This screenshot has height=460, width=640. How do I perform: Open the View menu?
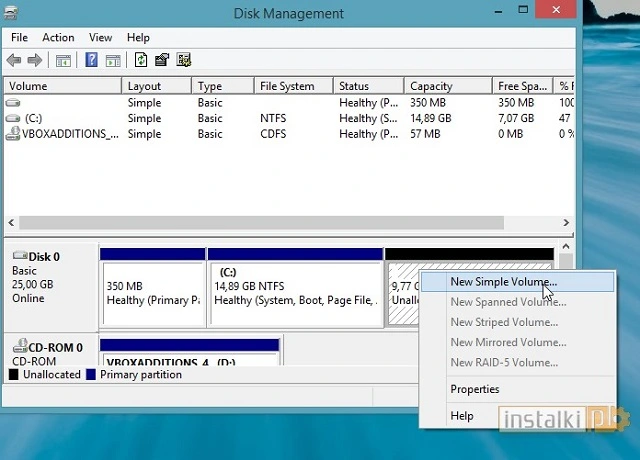tap(100, 37)
